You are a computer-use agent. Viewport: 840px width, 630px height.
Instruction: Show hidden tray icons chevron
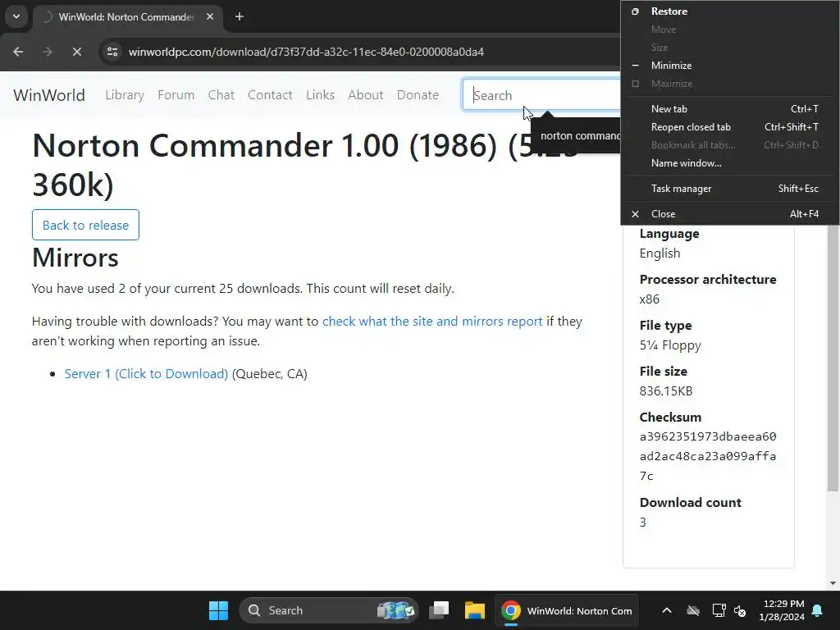click(x=666, y=610)
